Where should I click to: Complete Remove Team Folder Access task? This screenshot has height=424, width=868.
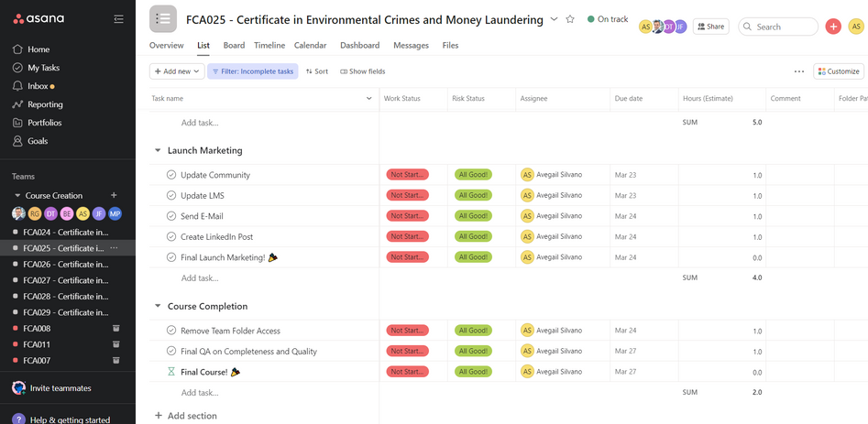pyautogui.click(x=171, y=331)
